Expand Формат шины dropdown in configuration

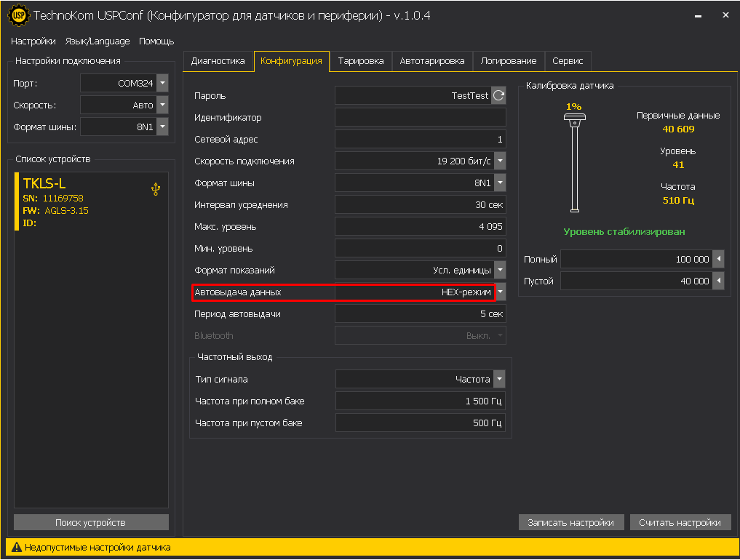click(x=500, y=183)
